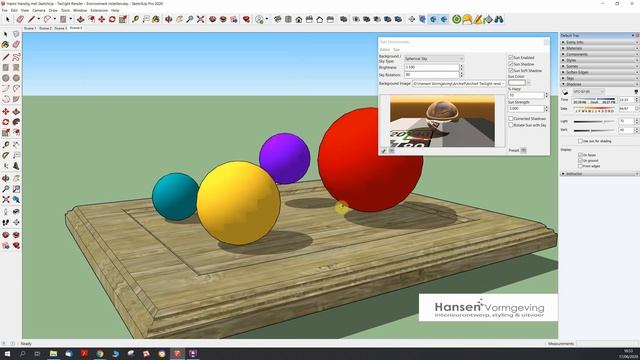Open the Background / Sky Type dropdown
The width and height of the screenshot is (640, 360).
(x=434, y=59)
